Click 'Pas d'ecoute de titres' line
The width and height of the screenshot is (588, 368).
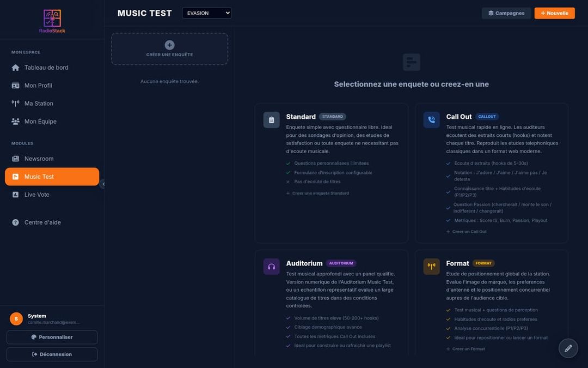317,182
